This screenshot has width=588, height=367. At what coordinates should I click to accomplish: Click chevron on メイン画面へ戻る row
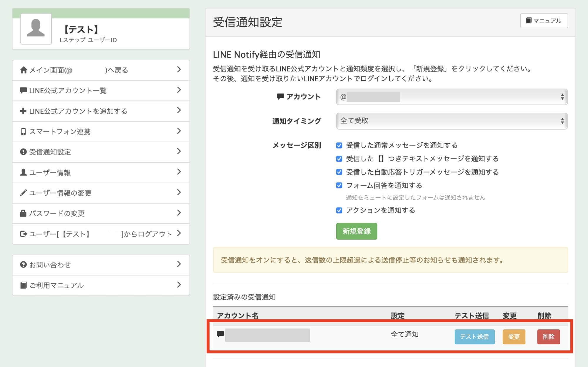179,69
